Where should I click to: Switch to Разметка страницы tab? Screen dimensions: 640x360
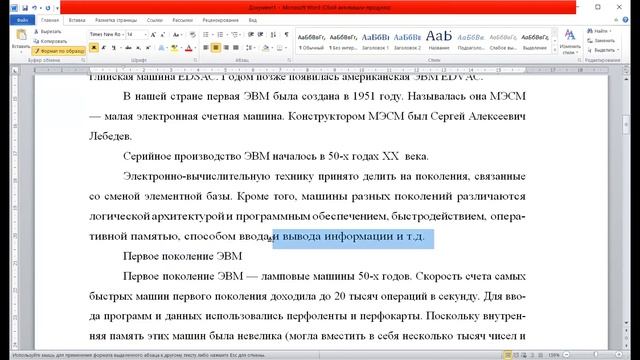pos(116,20)
